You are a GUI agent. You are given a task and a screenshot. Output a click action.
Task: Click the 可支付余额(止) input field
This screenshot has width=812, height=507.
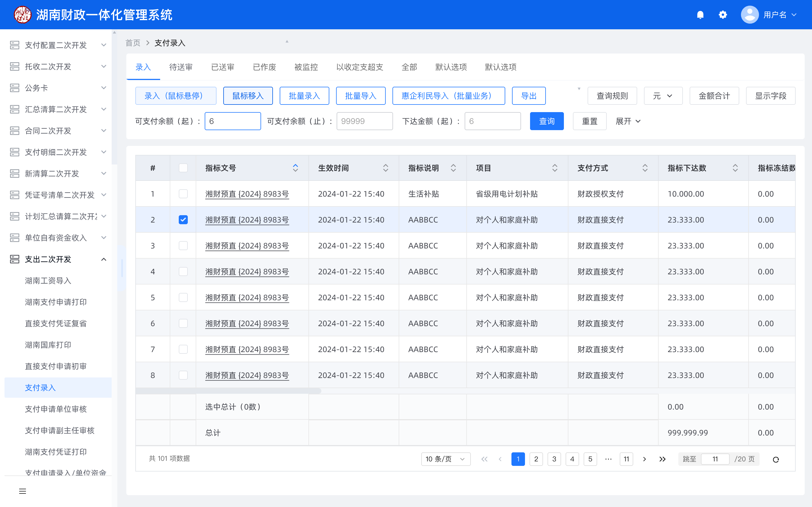coord(364,121)
